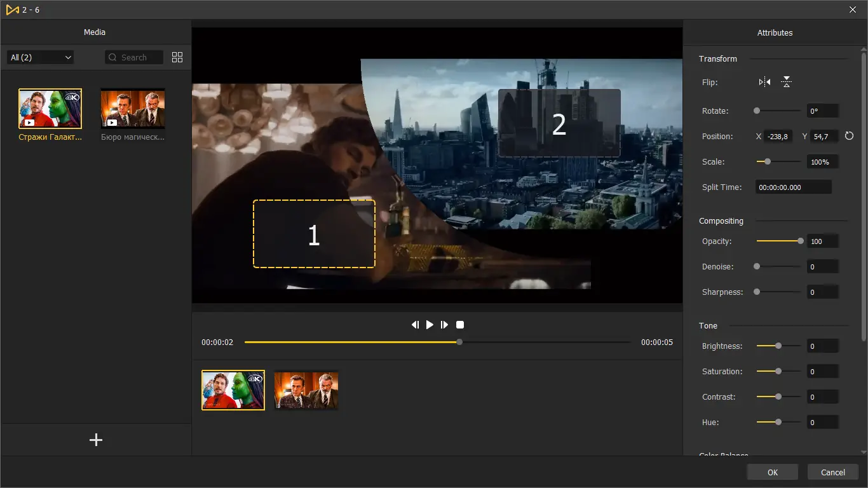
Task: Click the 00:00:02 current time label
Action: 217,342
